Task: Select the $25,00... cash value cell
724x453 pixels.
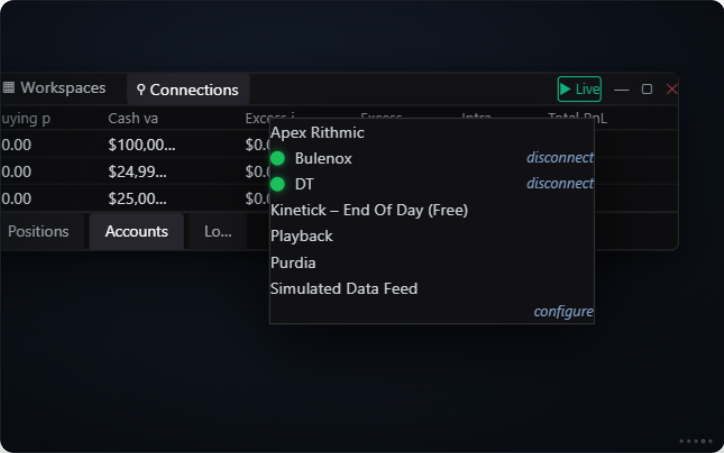Action: point(138,199)
